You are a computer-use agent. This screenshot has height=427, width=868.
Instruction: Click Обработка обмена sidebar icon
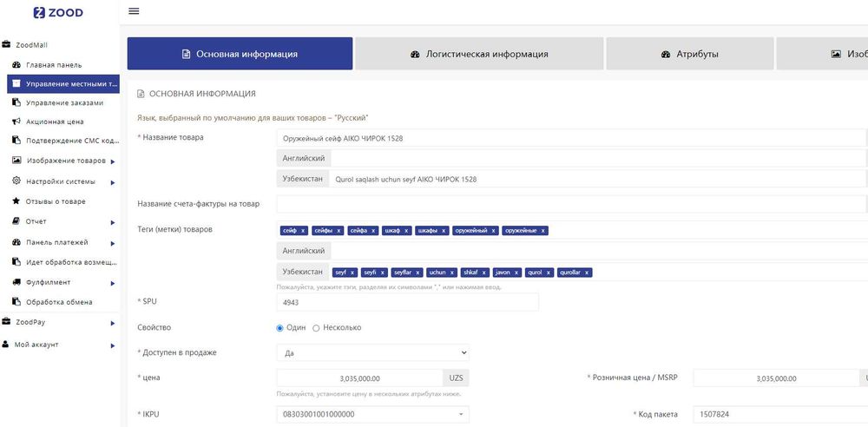[x=16, y=302]
